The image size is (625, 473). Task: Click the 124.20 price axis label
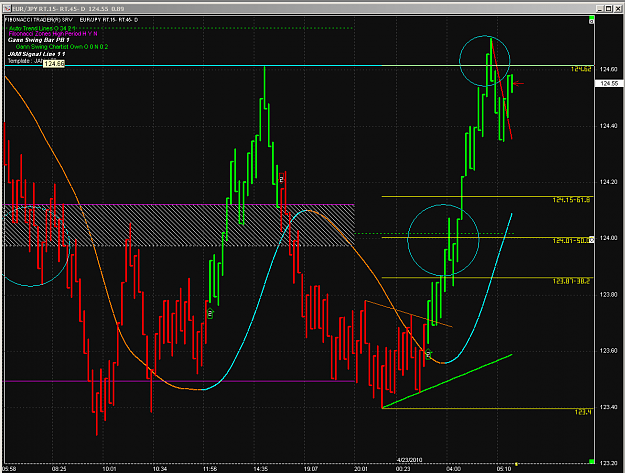pos(608,182)
